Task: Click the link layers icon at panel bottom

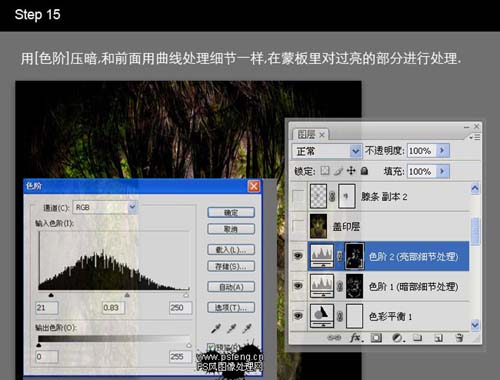Action: [334, 338]
